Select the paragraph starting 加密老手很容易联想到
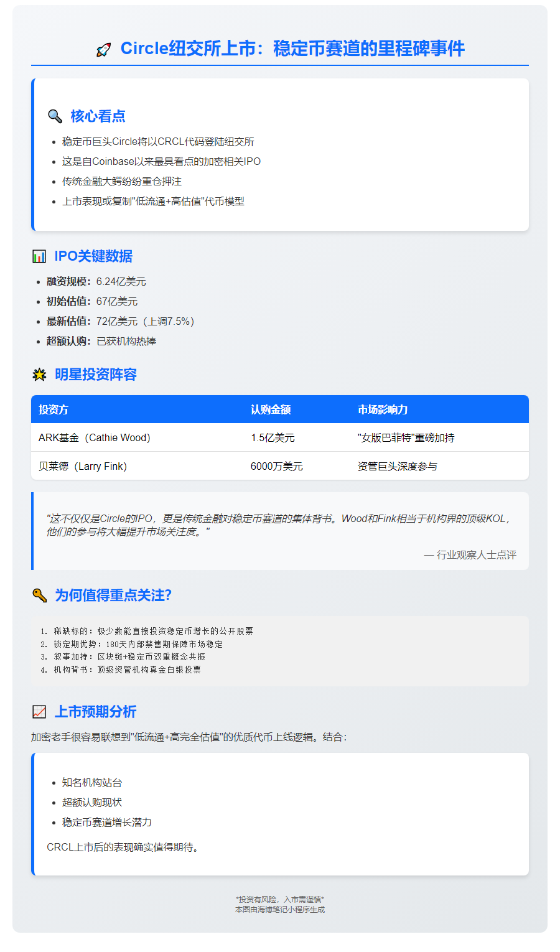 (189, 737)
